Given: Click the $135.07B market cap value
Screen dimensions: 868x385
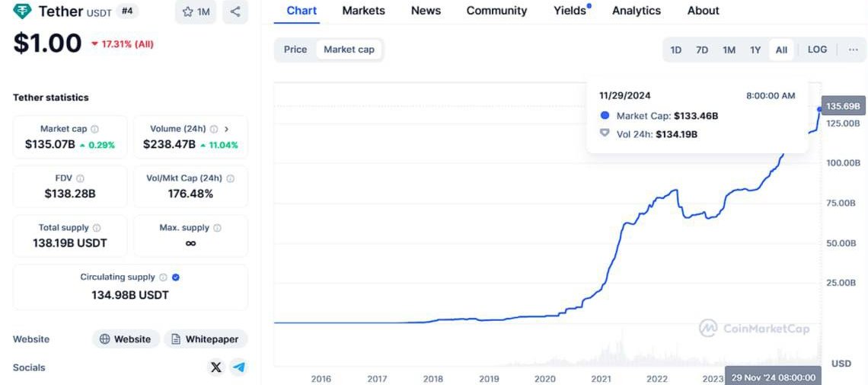Looking at the screenshot, I should click(49, 145).
